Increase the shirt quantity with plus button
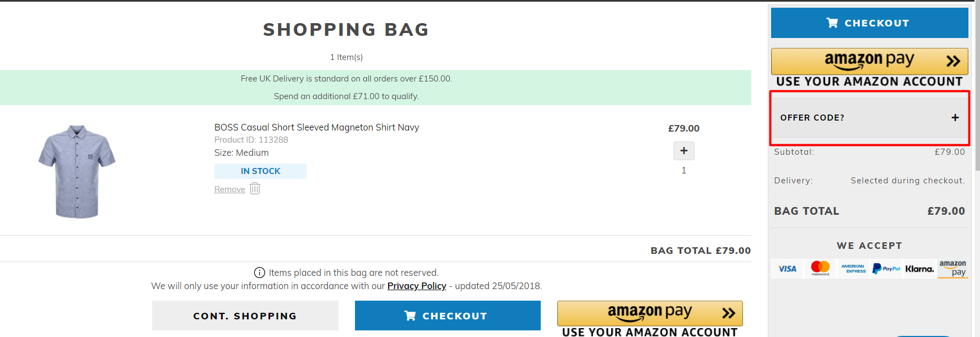980x337 pixels. [683, 150]
